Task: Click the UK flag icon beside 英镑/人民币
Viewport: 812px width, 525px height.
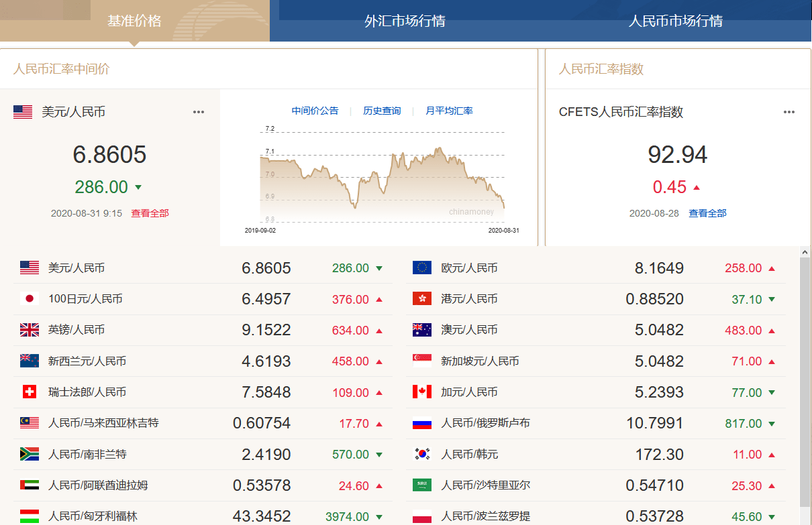Action: (x=29, y=330)
